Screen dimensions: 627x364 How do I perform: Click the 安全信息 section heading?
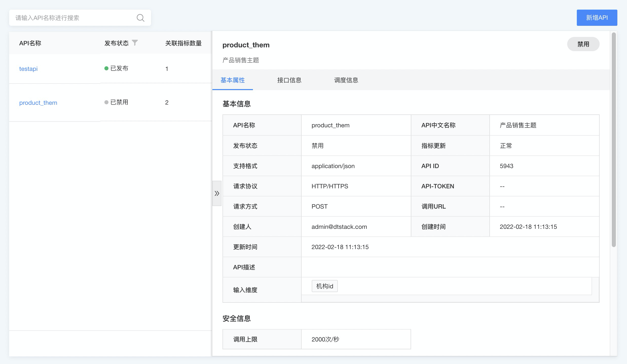coord(236,318)
